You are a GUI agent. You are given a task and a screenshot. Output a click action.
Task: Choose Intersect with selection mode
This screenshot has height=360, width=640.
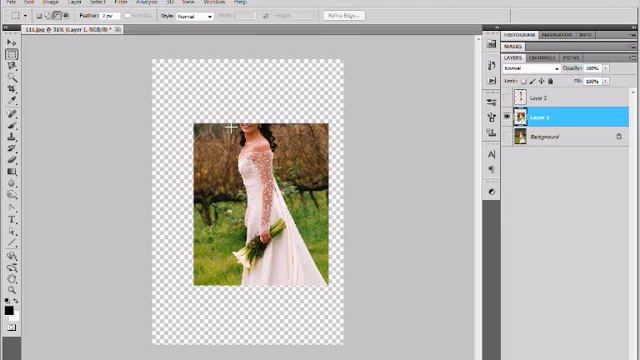pyautogui.click(x=66, y=16)
